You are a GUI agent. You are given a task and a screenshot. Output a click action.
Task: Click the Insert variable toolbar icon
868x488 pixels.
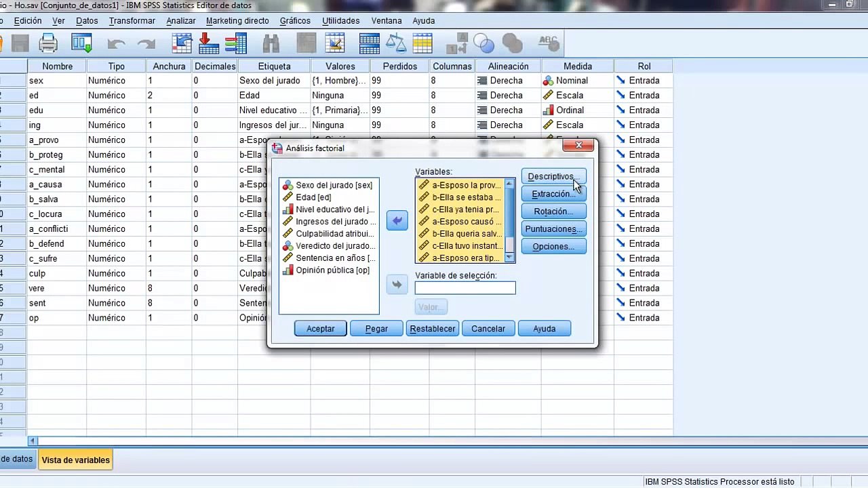335,44
